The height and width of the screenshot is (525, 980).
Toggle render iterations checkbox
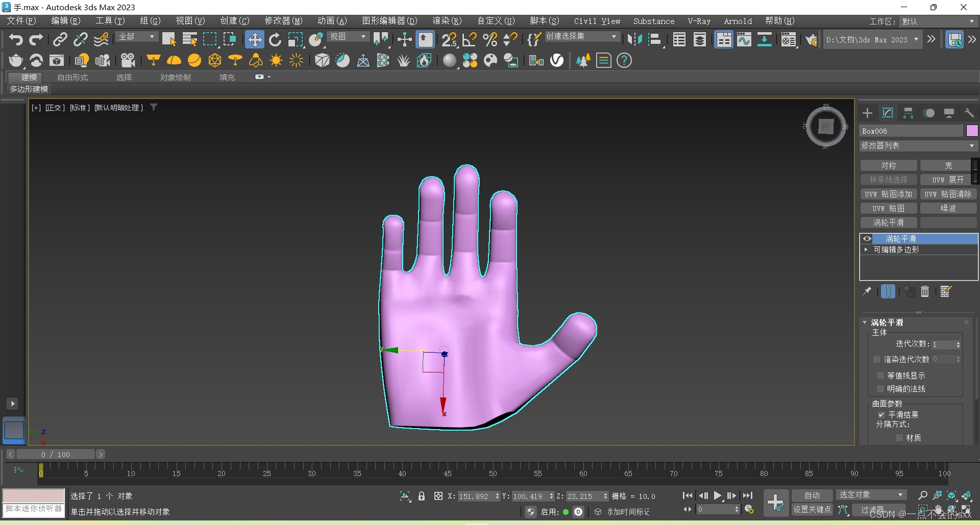click(x=877, y=359)
